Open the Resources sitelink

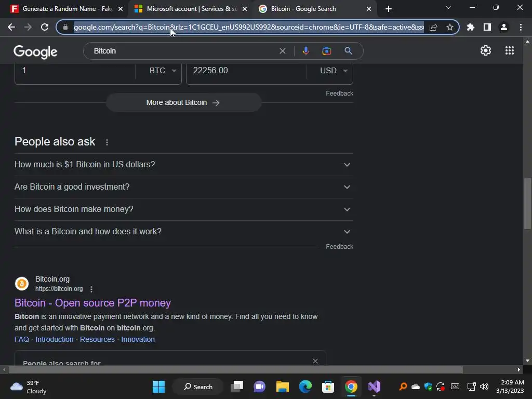97,339
